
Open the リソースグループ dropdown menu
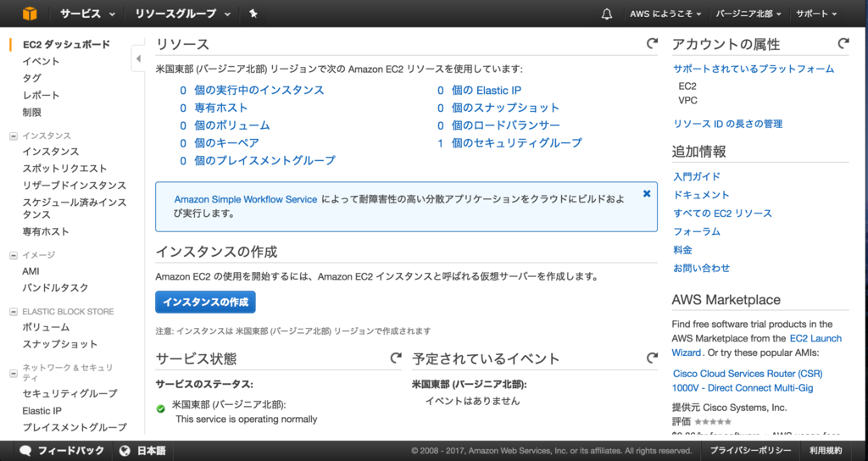tap(183, 14)
